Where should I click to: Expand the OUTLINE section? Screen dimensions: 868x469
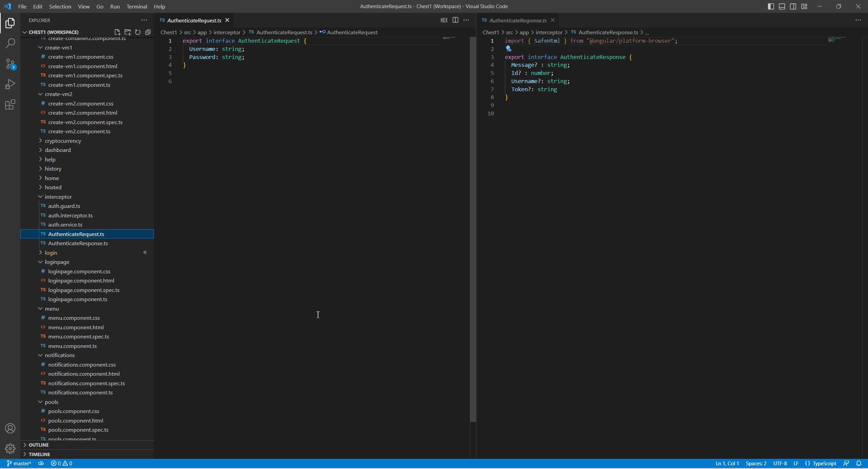pyautogui.click(x=39, y=445)
